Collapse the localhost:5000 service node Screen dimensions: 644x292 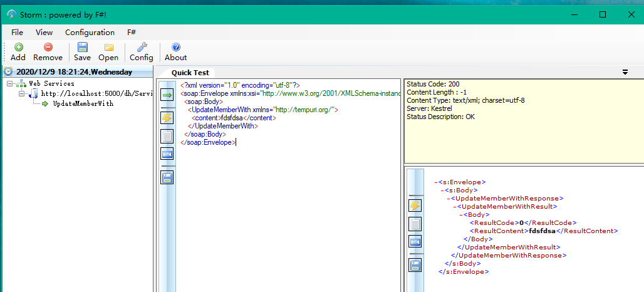pos(22,93)
